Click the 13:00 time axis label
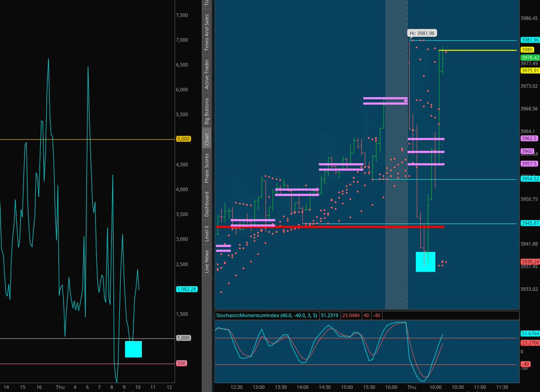 tap(259, 387)
